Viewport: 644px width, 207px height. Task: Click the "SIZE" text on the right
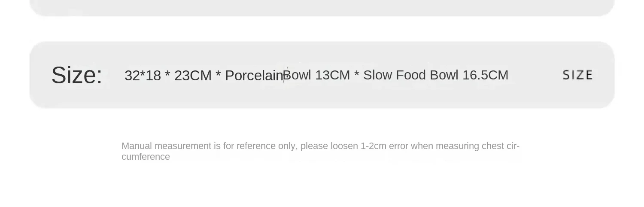[x=577, y=75]
